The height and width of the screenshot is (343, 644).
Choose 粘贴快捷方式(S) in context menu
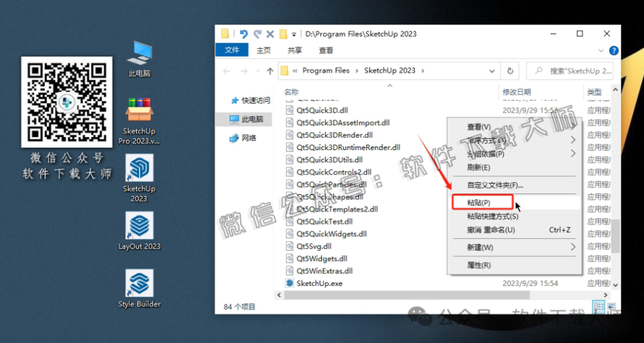click(x=514, y=216)
